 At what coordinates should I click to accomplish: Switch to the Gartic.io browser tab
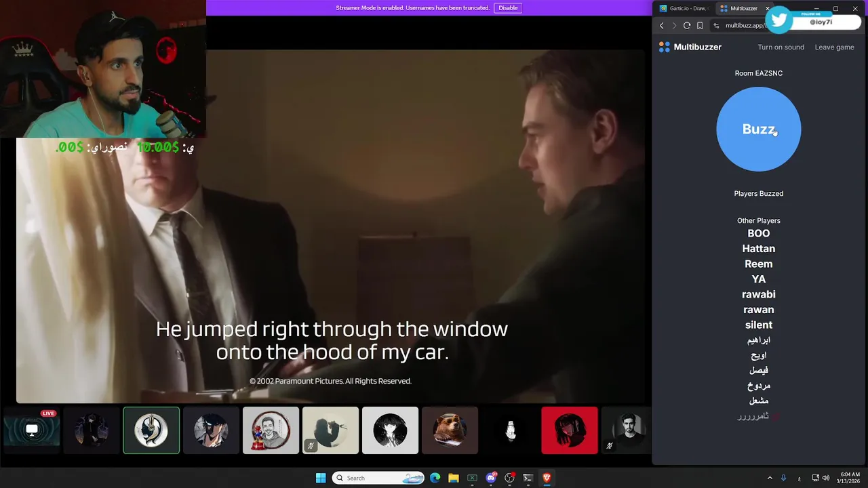pos(684,8)
